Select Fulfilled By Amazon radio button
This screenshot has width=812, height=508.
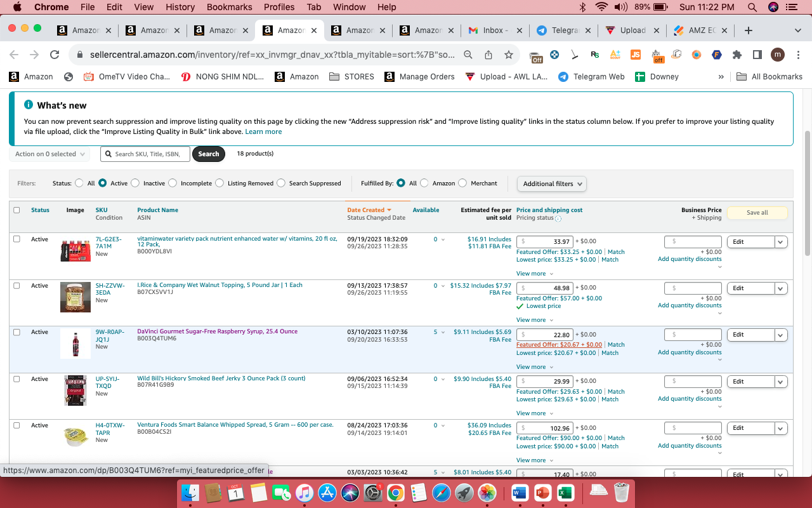click(424, 183)
